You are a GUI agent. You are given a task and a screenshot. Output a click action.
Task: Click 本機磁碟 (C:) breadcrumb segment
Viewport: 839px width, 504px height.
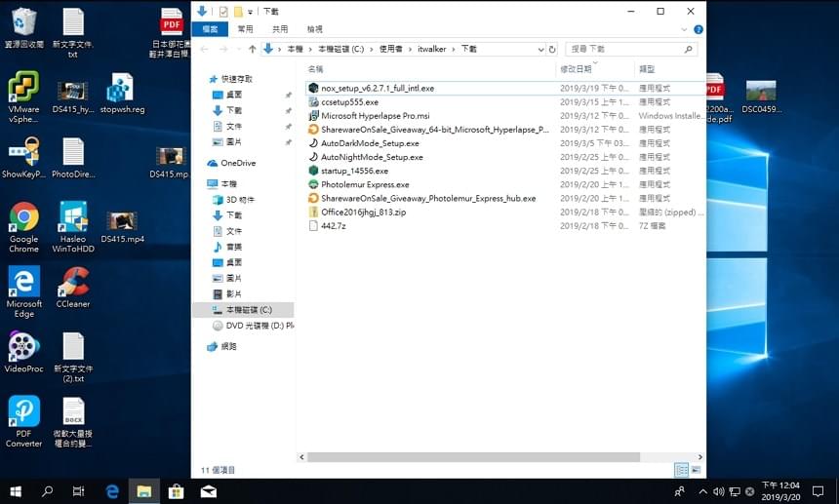[340, 49]
